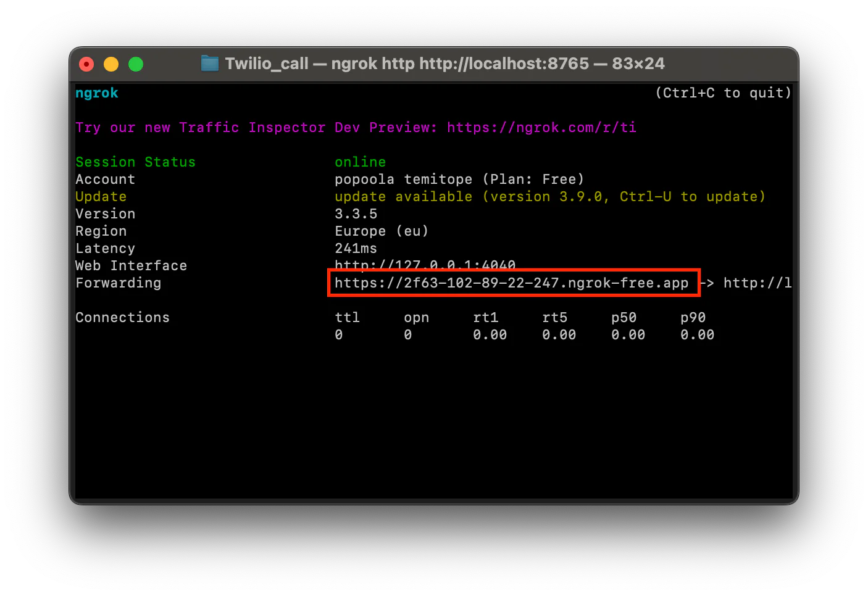Click the 0 value under opn
The height and width of the screenshot is (596, 868).
(408, 335)
